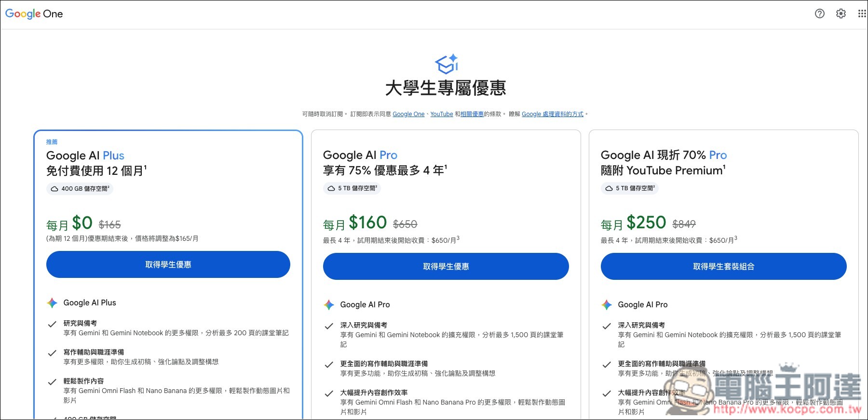Click Gemini spark icon beside Google AI Plus
Image resolution: width=868 pixels, height=420 pixels.
coord(52,302)
